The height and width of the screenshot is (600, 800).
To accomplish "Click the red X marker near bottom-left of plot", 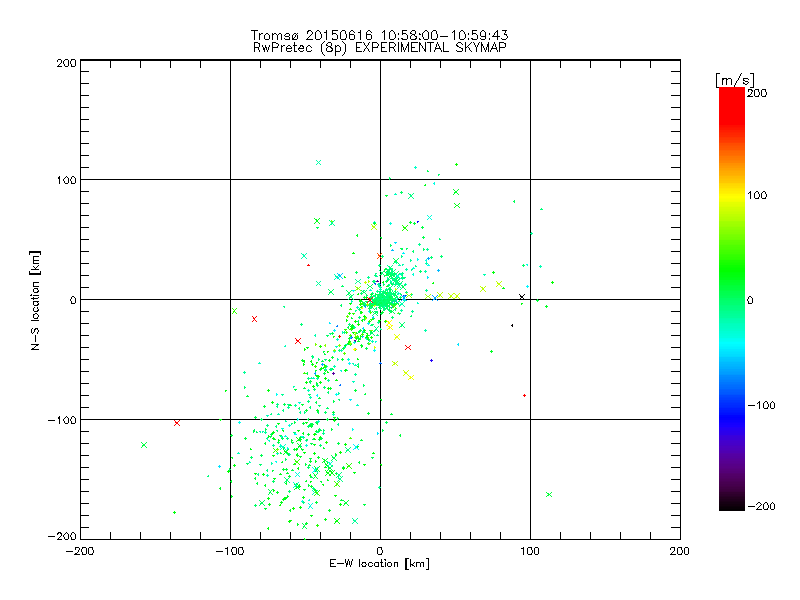I will [177, 423].
